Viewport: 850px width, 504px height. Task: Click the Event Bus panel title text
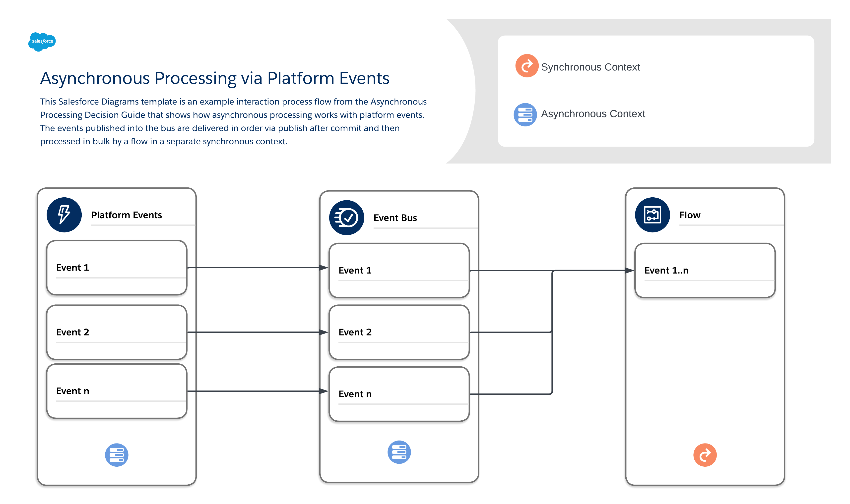point(395,218)
